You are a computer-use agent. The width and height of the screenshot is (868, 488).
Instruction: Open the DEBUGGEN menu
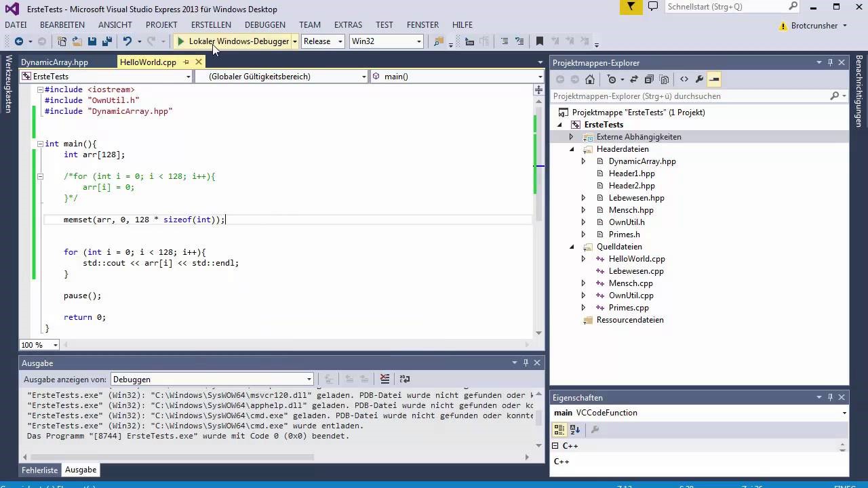coord(264,24)
